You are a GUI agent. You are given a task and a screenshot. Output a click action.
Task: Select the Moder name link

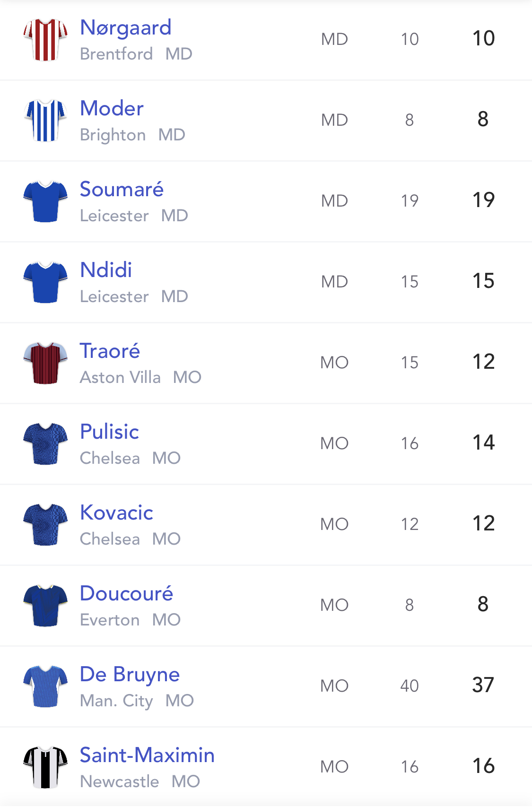112,108
